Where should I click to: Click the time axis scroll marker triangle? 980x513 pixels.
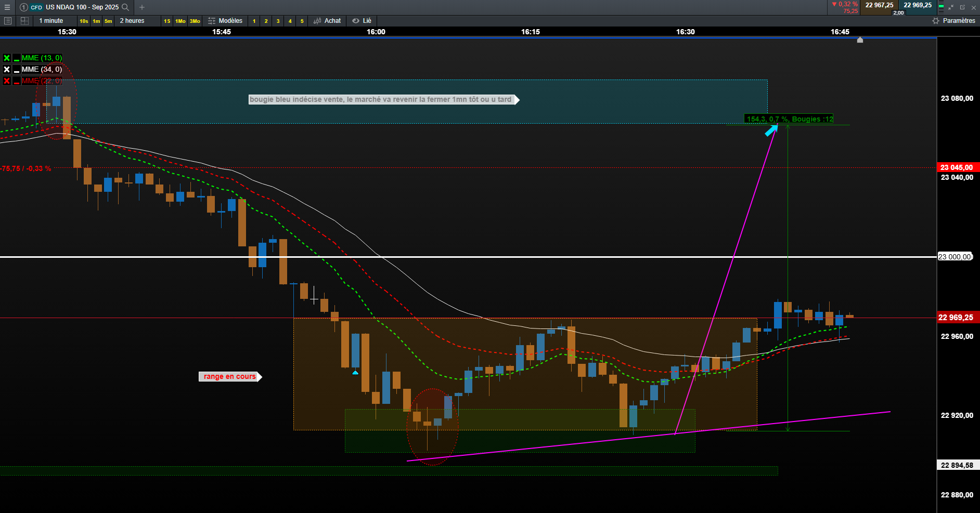point(860,40)
